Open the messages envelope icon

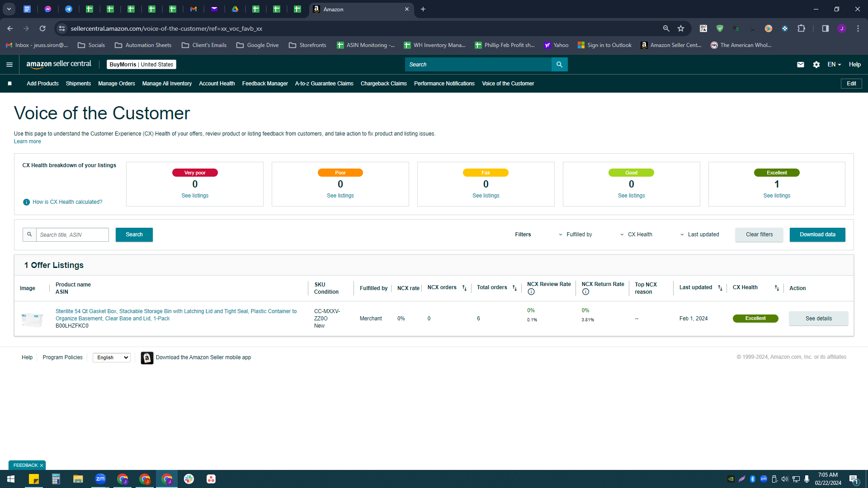(x=800, y=65)
